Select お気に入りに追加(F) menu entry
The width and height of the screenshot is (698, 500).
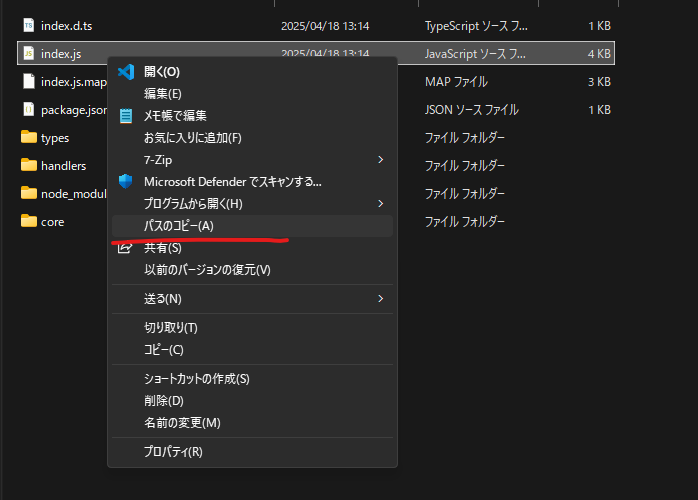point(252,138)
